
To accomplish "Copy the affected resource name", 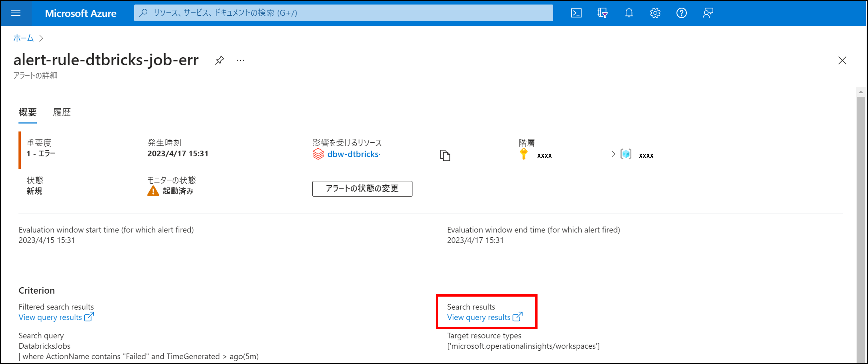I will tap(445, 155).
